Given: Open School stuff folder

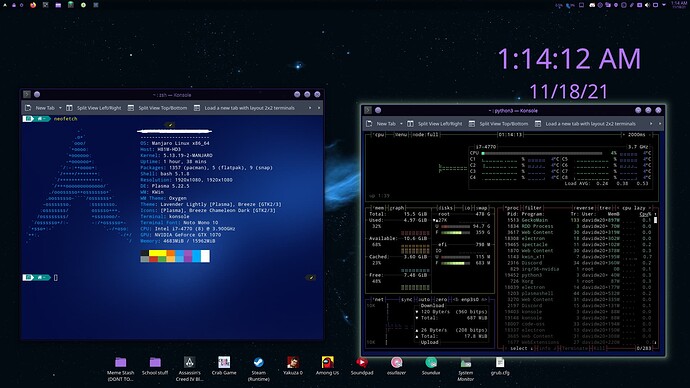Looking at the screenshot, I should (155, 366).
